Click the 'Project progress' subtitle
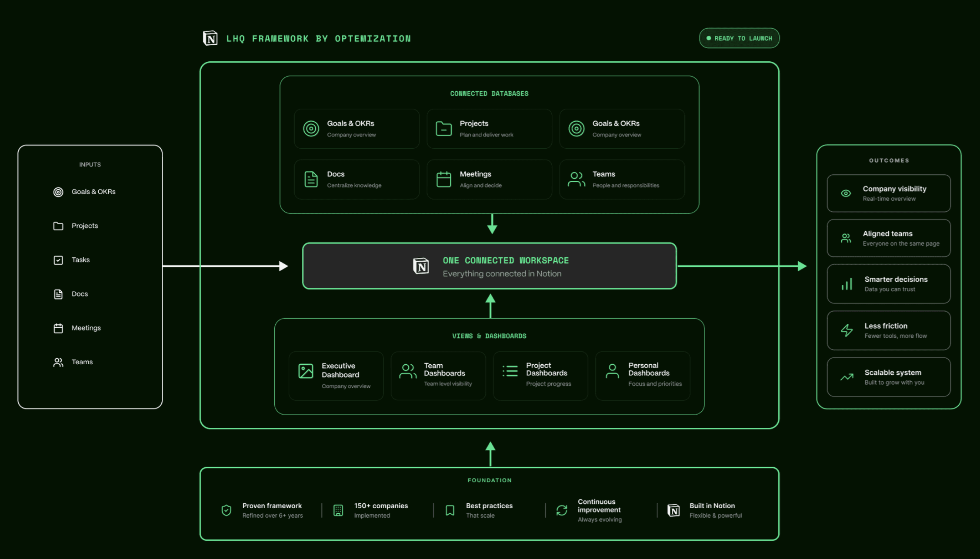Image resolution: width=980 pixels, height=559 pixels. (549, 384)
